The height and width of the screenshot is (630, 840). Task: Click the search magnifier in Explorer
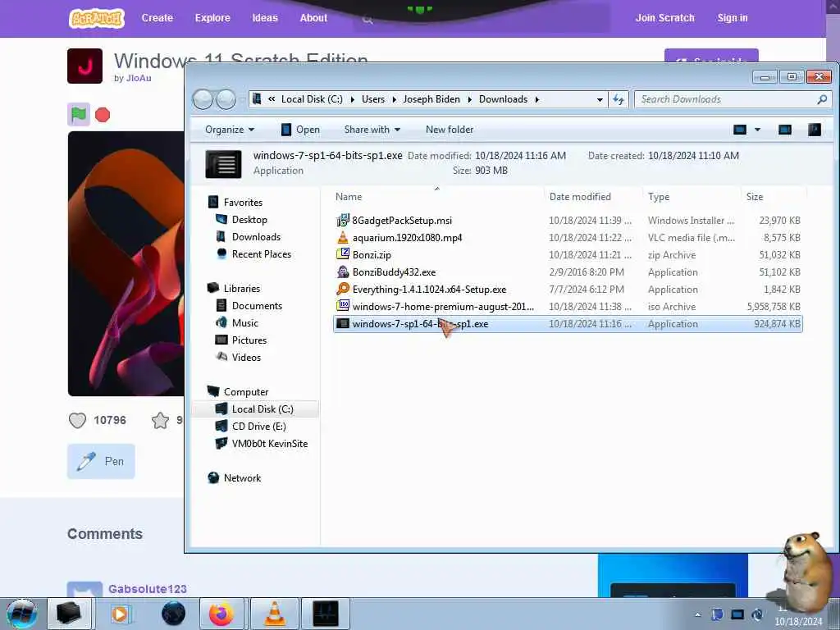[822, 99]
